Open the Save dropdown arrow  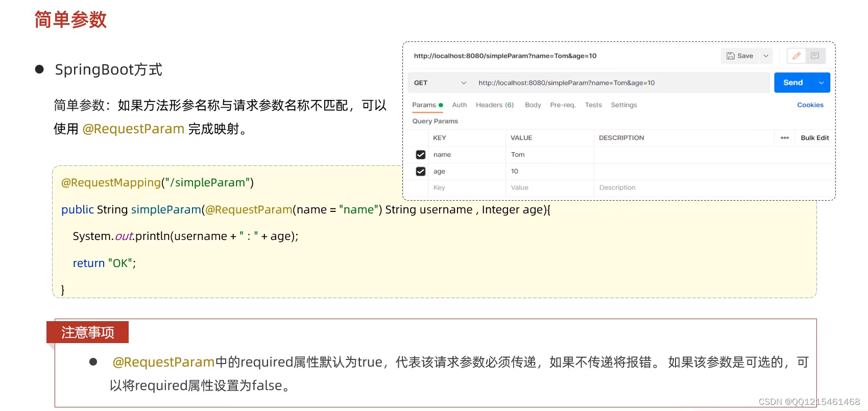pyautogui.click(x=766, y=56)
